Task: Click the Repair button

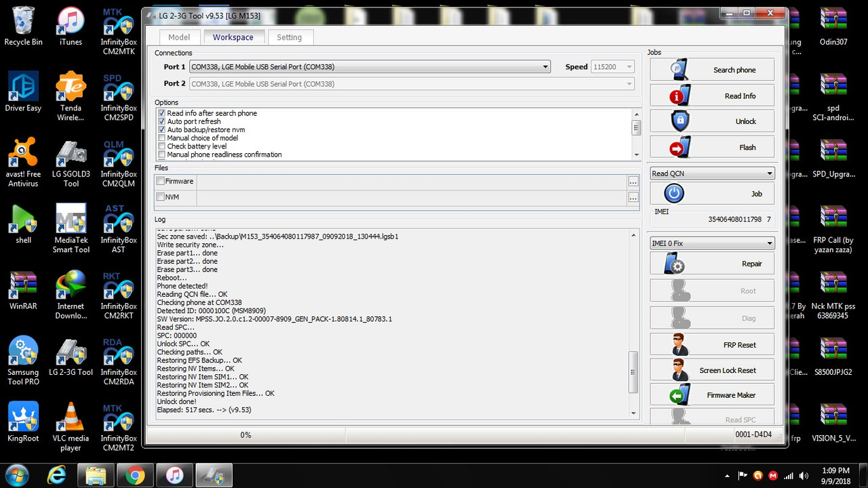Action: (712, 264)
